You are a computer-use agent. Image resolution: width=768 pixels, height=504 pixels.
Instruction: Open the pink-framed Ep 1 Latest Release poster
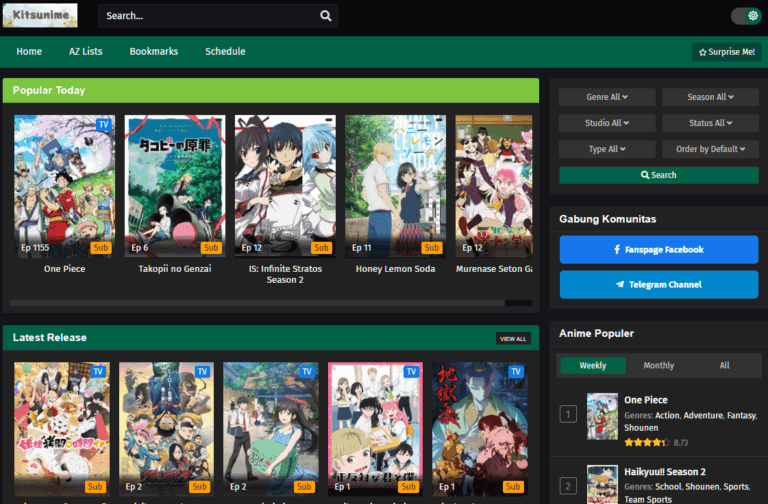(x=375, y=429)
